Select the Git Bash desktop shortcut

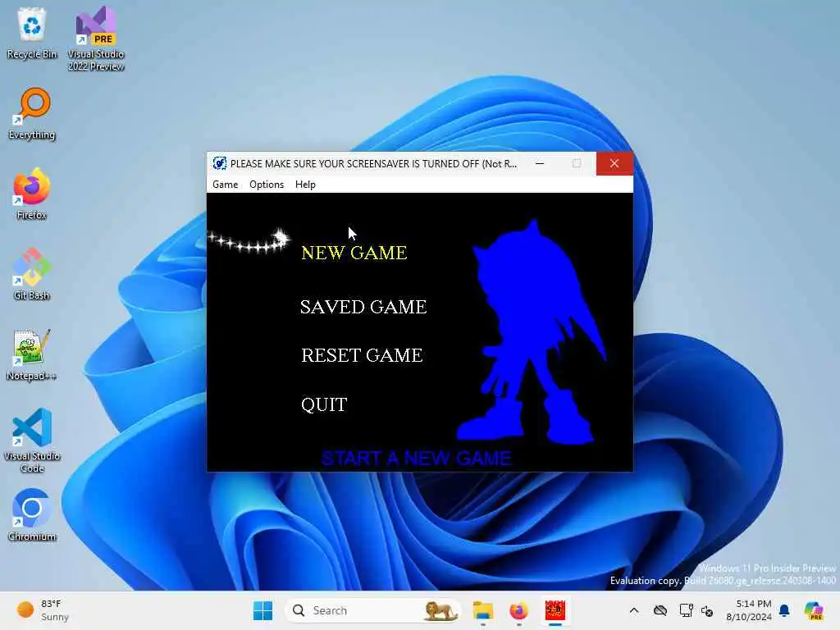point(32,275)
